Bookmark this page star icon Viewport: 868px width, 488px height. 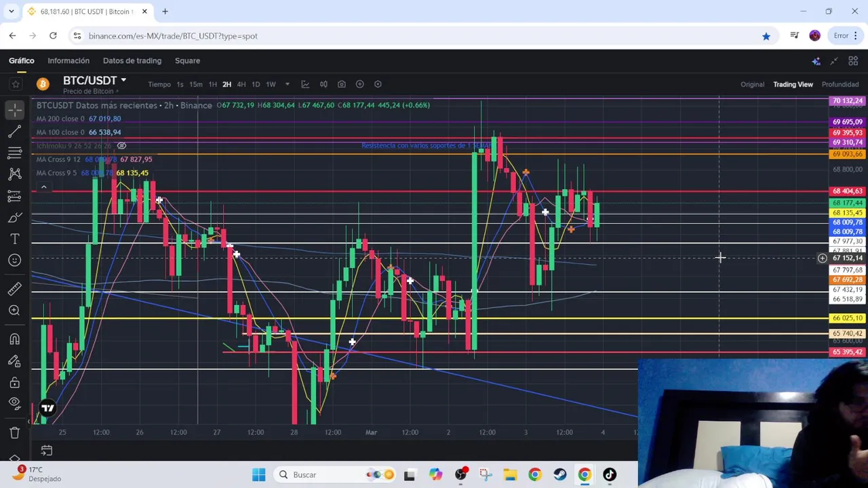pyautogui.click(x=766, y=36)
